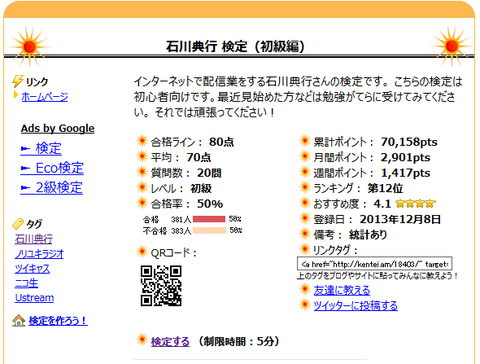Open the Eco検定 ad link

point(59,168)
